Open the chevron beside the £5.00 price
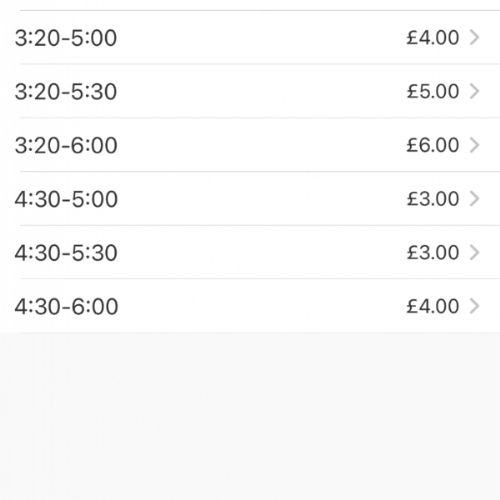This screenshot has width=500, height=500. click(475, 91)
